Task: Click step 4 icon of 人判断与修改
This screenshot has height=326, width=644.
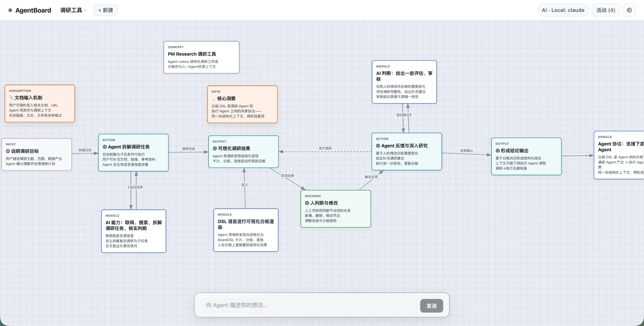Action: (x=307, y=203)
